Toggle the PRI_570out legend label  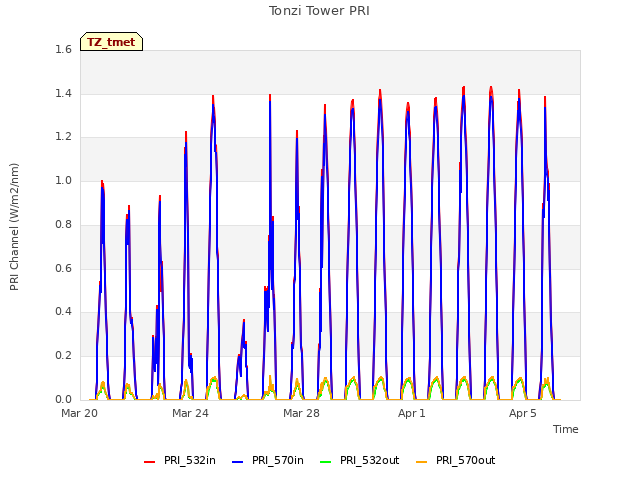click(466, 460)
